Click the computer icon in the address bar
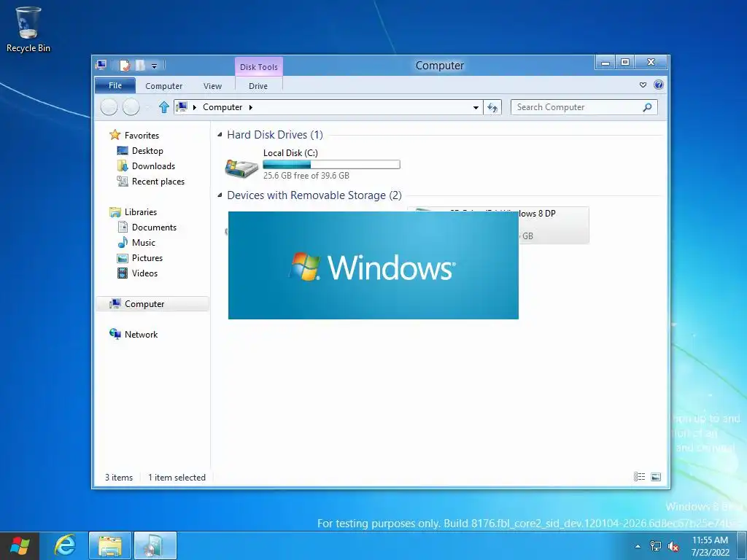 (x=182, y=106)
